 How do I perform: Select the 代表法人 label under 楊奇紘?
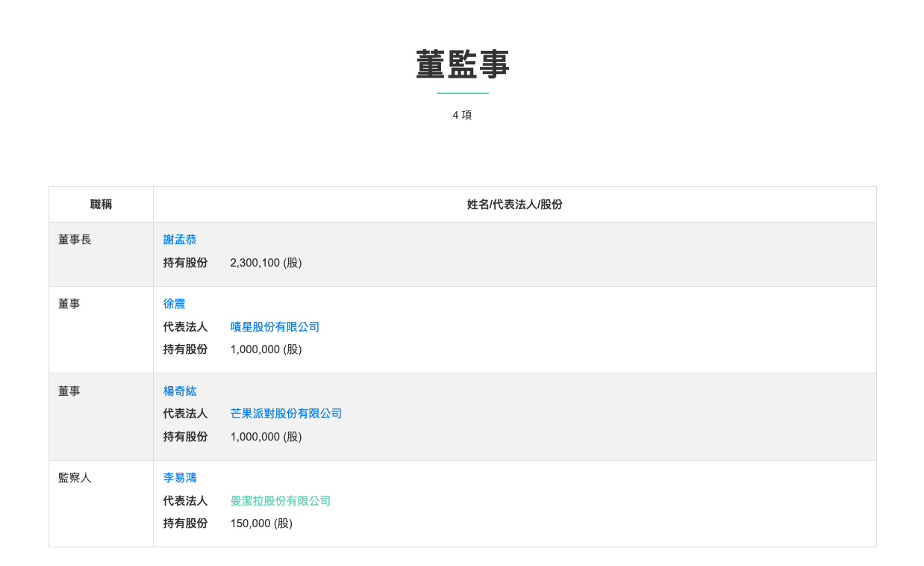(186, 414)
